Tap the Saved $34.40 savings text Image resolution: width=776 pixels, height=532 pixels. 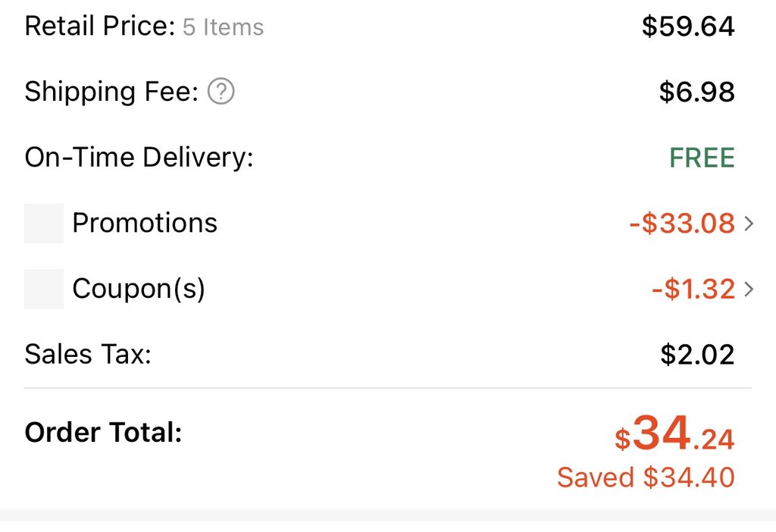point(646,477)
